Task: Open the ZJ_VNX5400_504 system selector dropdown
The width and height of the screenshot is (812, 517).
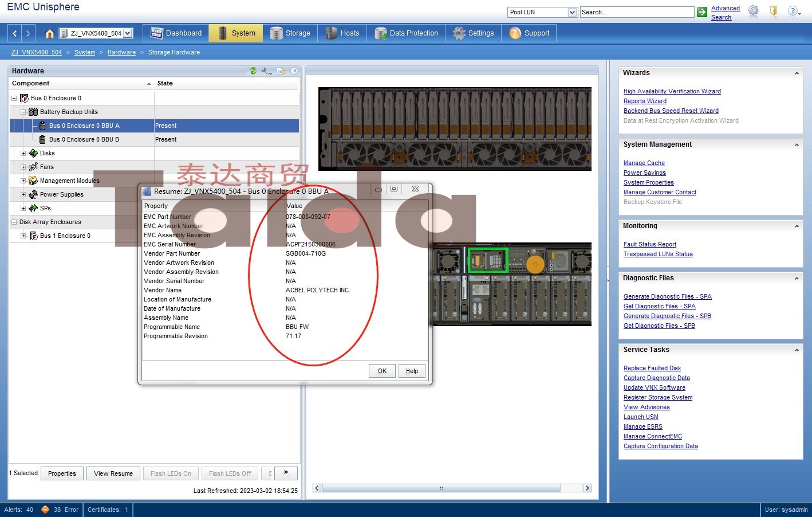Action: coord(128,33)
